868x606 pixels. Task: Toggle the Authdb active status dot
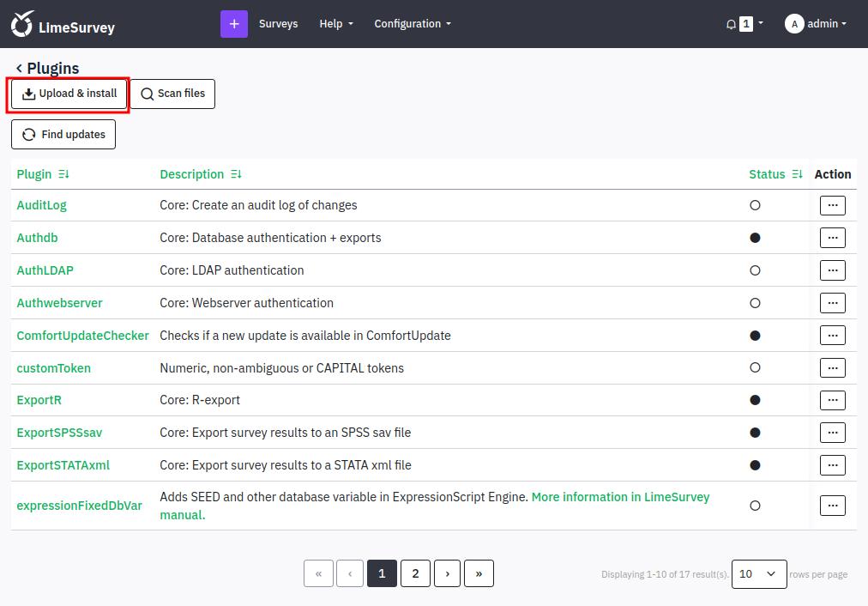[x=755, y=238]
